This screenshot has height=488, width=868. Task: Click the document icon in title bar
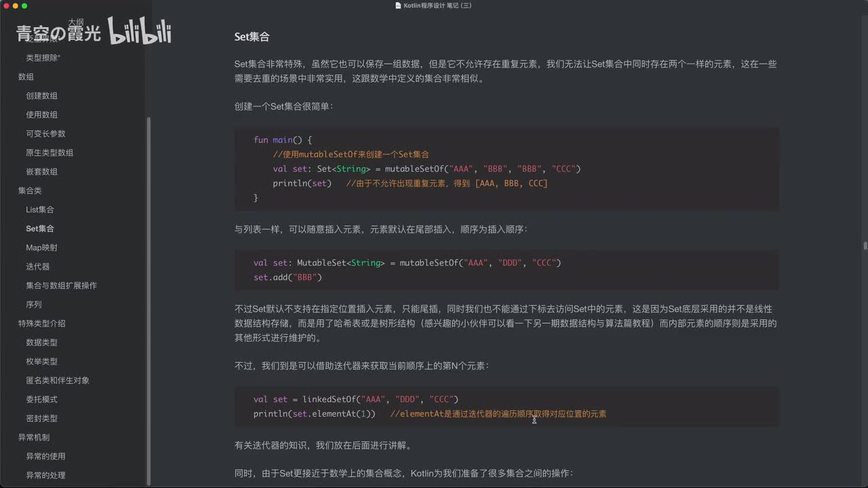(x=398, y=5)
